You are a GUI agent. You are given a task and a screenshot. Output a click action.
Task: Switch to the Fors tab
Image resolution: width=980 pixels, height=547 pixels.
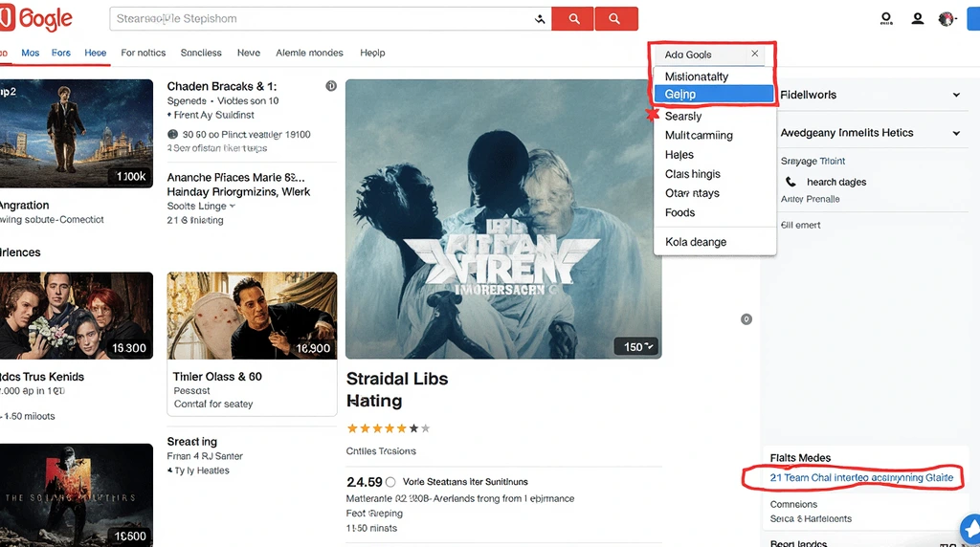point(61,54)
